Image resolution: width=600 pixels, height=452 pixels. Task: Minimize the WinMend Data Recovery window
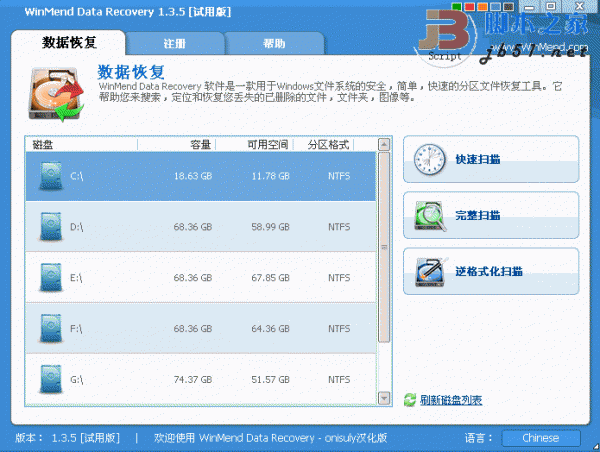[530, 7]
